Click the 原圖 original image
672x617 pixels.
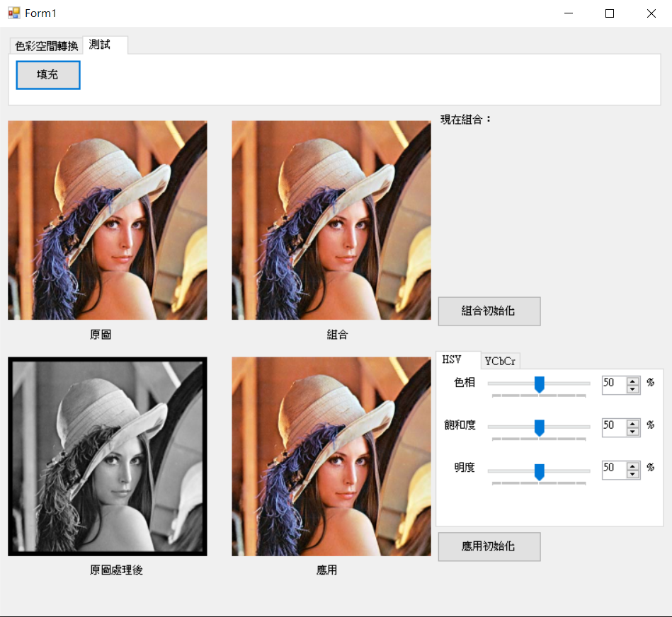108,220
